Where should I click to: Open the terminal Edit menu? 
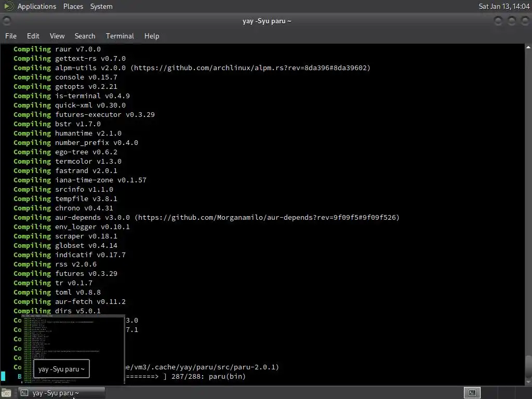click(33, 36)
